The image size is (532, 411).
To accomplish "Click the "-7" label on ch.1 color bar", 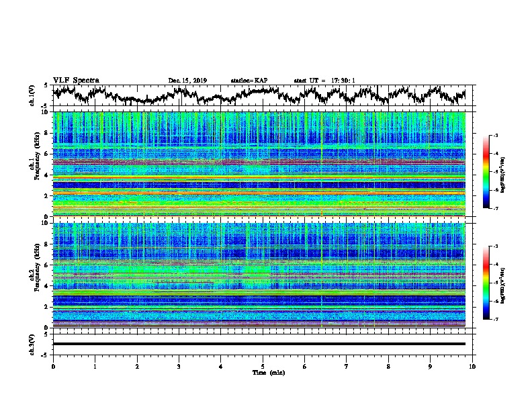I will 496,208.
